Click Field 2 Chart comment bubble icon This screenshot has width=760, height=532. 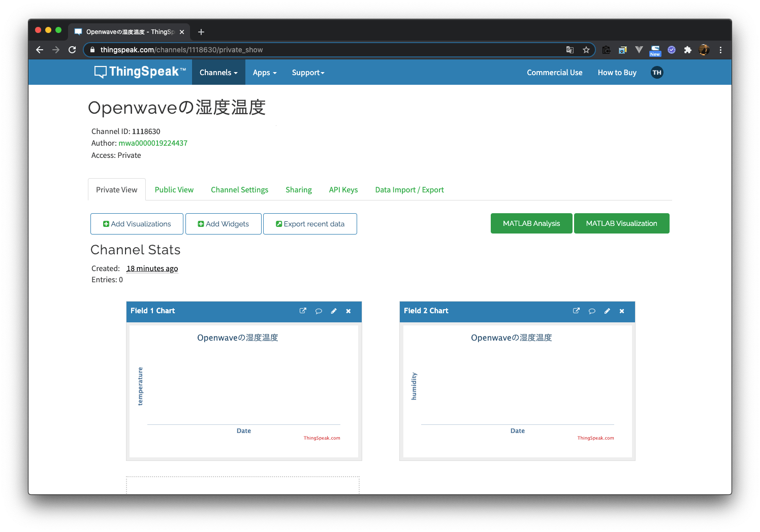[592, 311]
